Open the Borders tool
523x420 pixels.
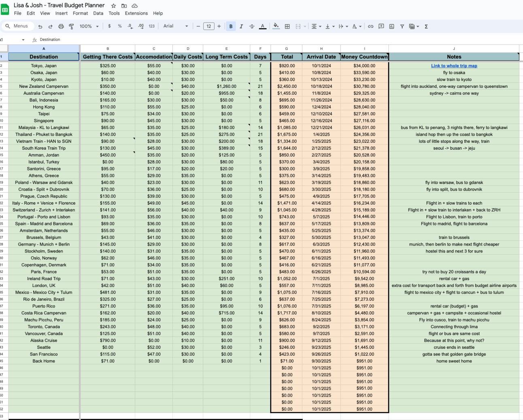coord(287,26)
